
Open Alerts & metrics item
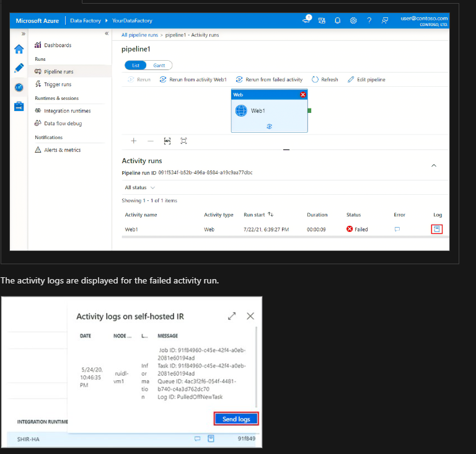pos(58,150)
